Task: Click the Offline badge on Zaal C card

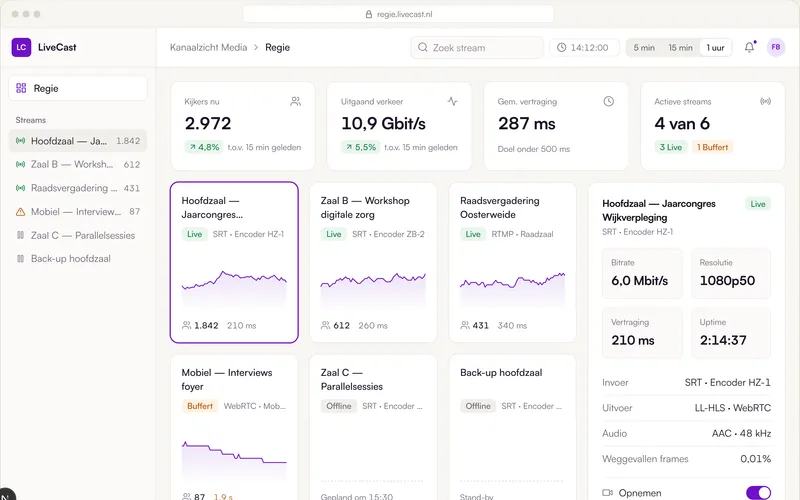Action: [339, 406]
